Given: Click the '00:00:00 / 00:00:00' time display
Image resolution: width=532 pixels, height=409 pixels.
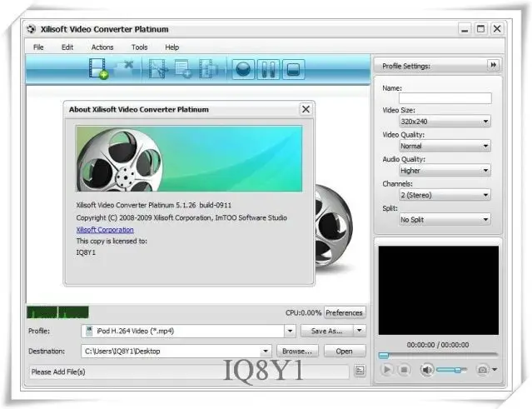Looking at the screenshot, I should (x=438, y=345).
